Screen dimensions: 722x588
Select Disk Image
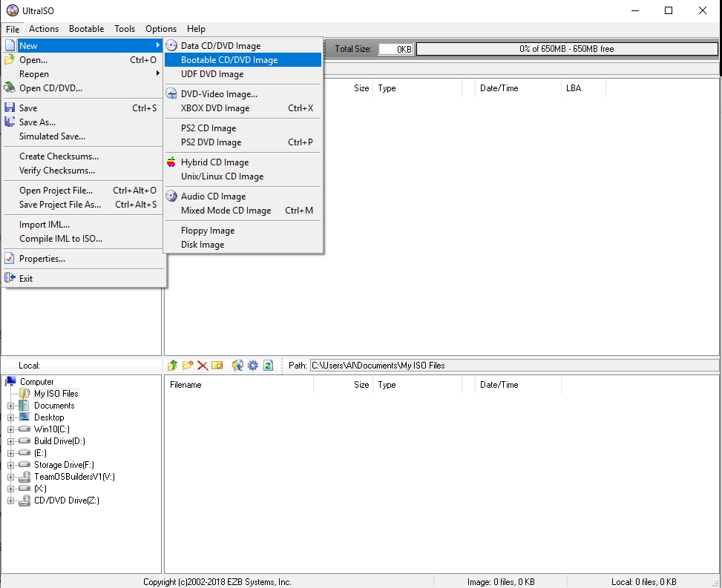pos(243,244)
